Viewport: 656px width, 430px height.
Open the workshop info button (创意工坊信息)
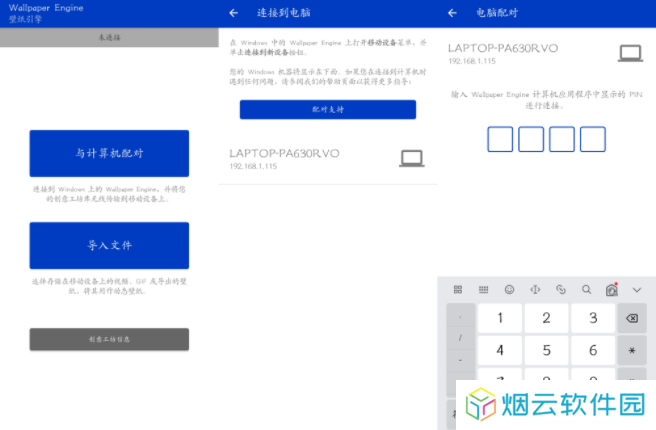pyautogui.click(x=109, y=339)
